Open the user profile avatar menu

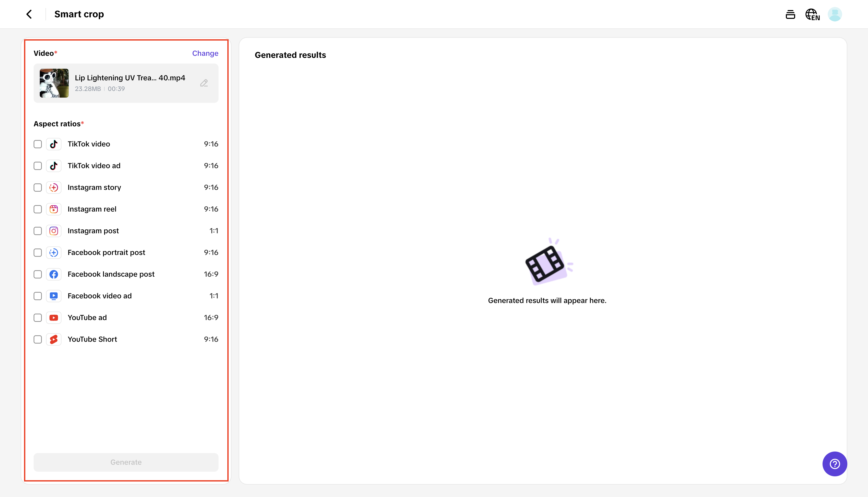(835, 14)
